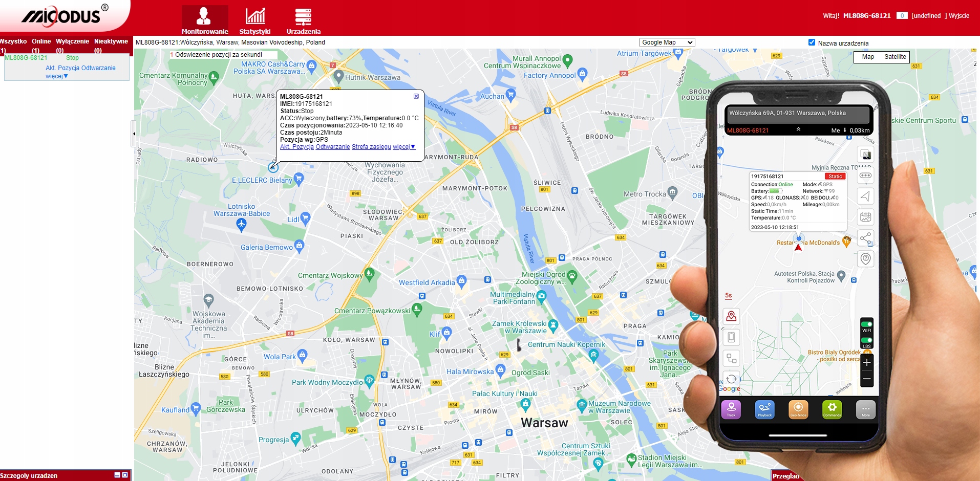
Task: Switch the map to Satellite view
Action: tap(895, 57)
